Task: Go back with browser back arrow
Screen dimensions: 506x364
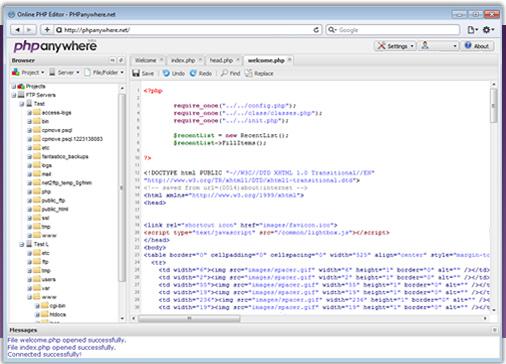Action: (x=17, y=30)
